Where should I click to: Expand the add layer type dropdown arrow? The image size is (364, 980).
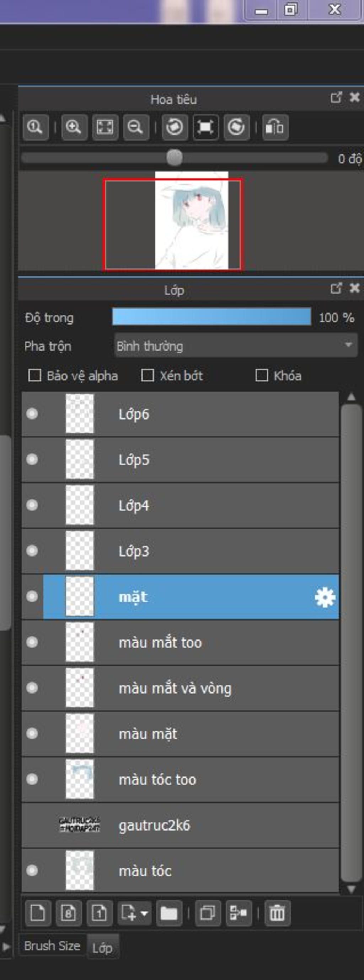pos(144,913)
